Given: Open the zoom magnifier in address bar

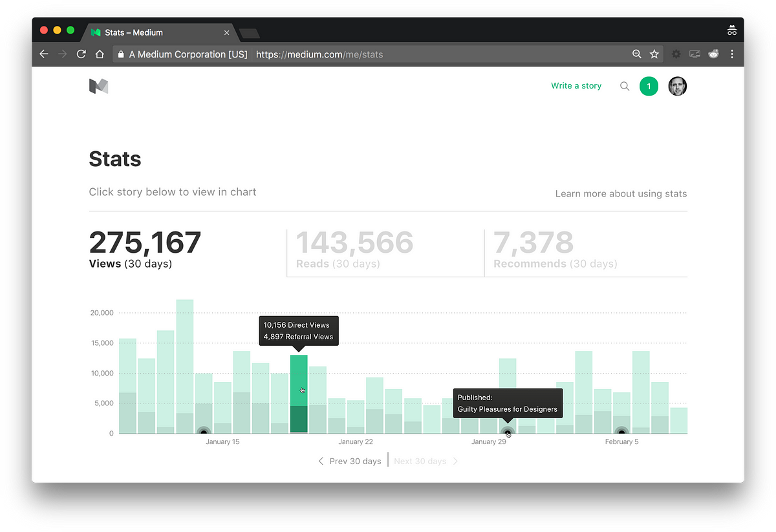Looking at the screenshot, I should [x=637, y=54].
